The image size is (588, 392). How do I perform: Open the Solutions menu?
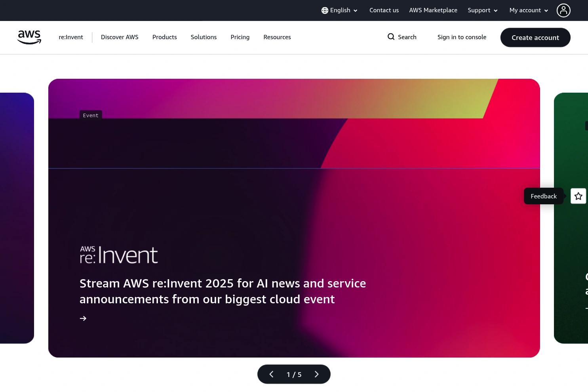(204, 37)
